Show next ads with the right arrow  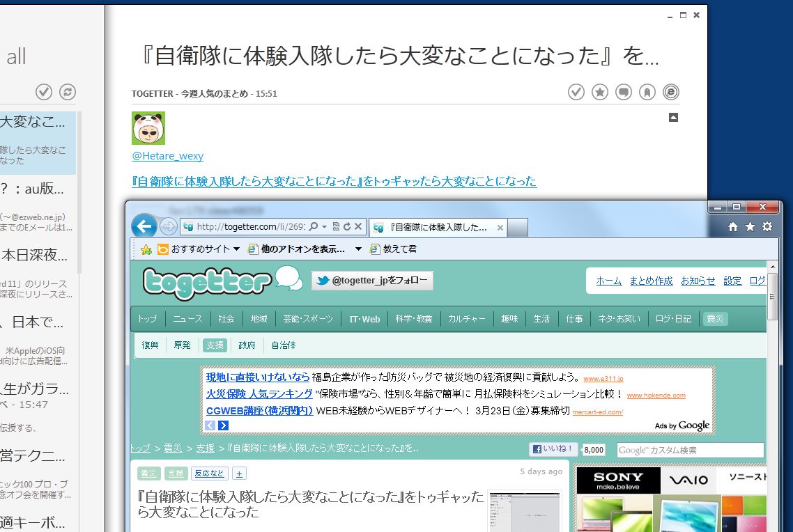pos(223,425)
